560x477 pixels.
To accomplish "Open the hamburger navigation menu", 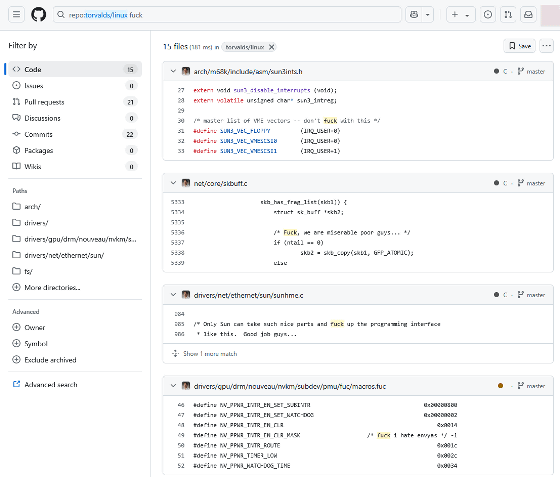I will (16, 15).
